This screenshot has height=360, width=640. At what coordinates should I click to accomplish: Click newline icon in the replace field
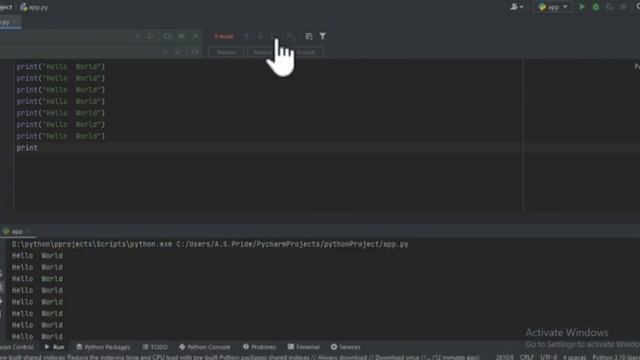point(178,52)
